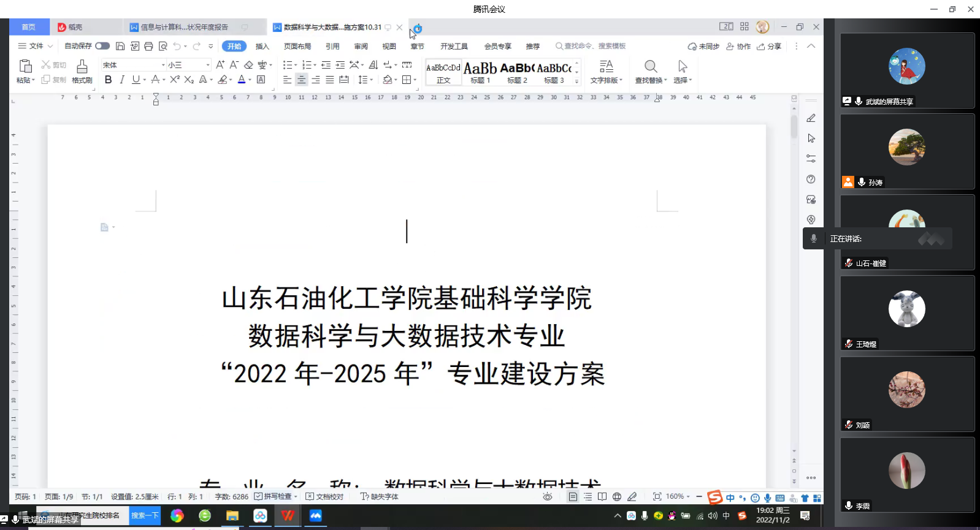Viewport: 980px width, 530px height.
Task: Toggle spell check (拼写检查) checkbox
Action: [x=258, y=496]
